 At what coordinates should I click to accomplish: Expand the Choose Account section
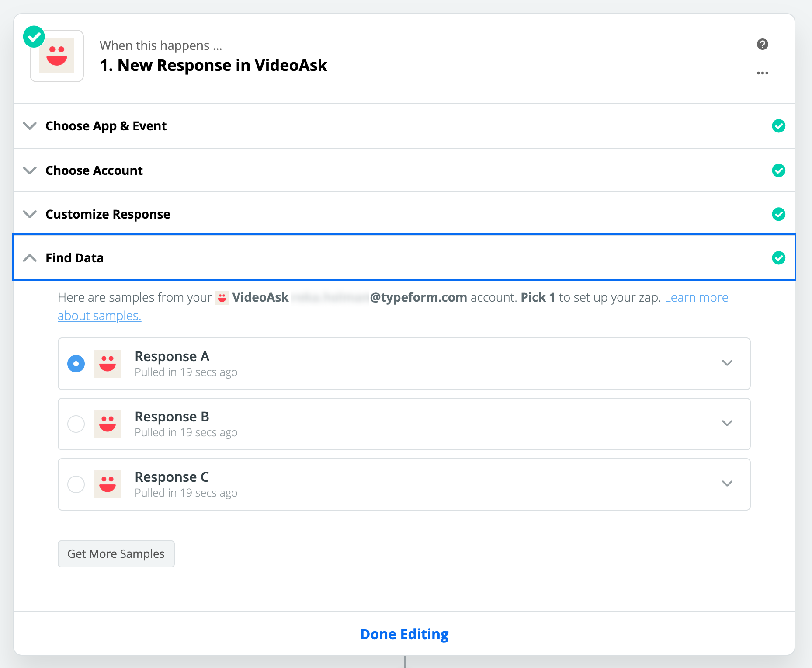pos(30,170)
